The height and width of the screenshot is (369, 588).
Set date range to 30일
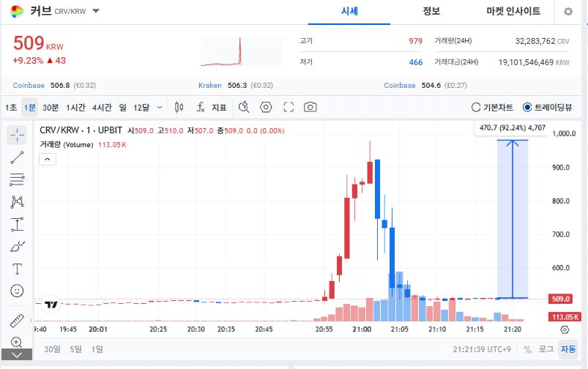point(52,349)
